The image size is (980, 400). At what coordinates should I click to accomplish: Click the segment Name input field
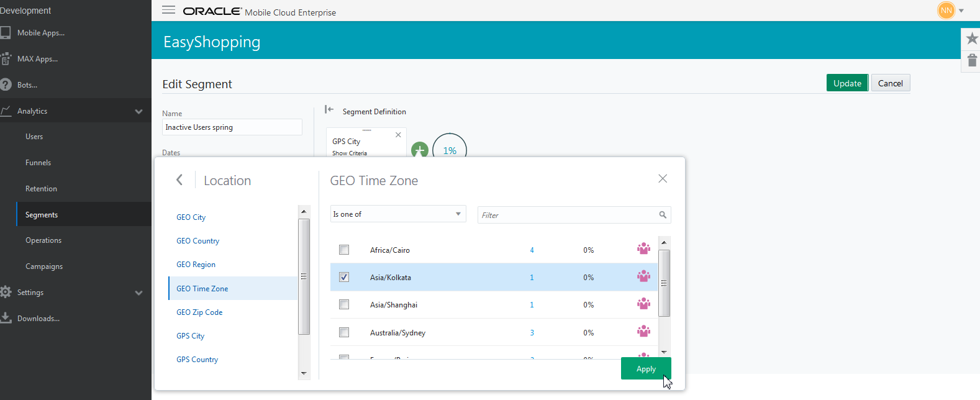pyautogui.click(x=232, y=127)
